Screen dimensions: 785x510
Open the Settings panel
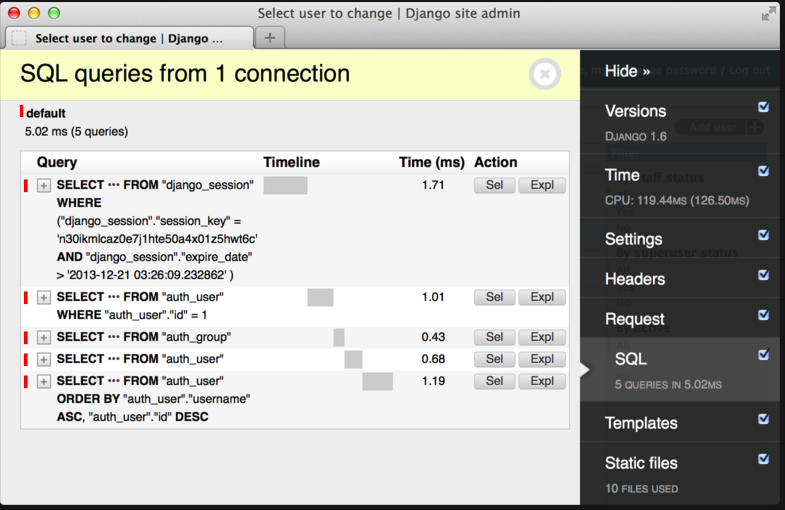633,239
